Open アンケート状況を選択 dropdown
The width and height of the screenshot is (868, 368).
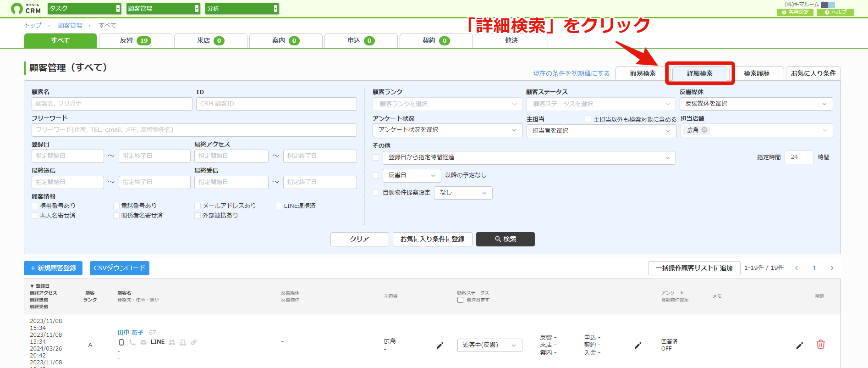447,130
